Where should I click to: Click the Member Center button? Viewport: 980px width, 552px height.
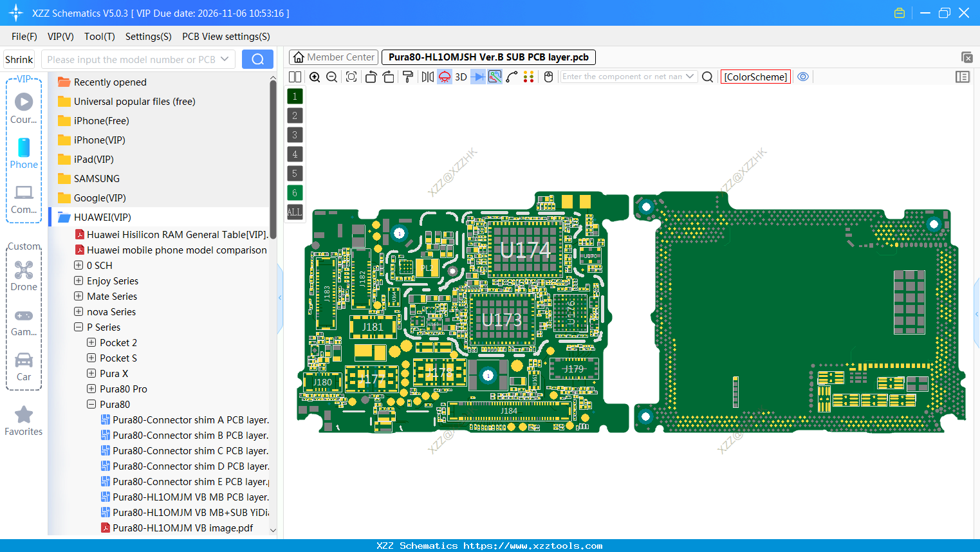click(x=333, y=57)
